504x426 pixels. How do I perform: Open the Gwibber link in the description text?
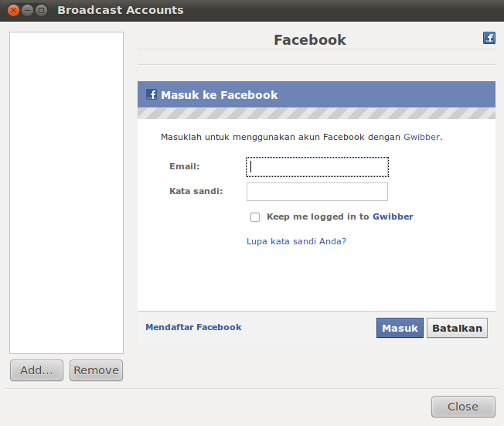pos(422,137)
